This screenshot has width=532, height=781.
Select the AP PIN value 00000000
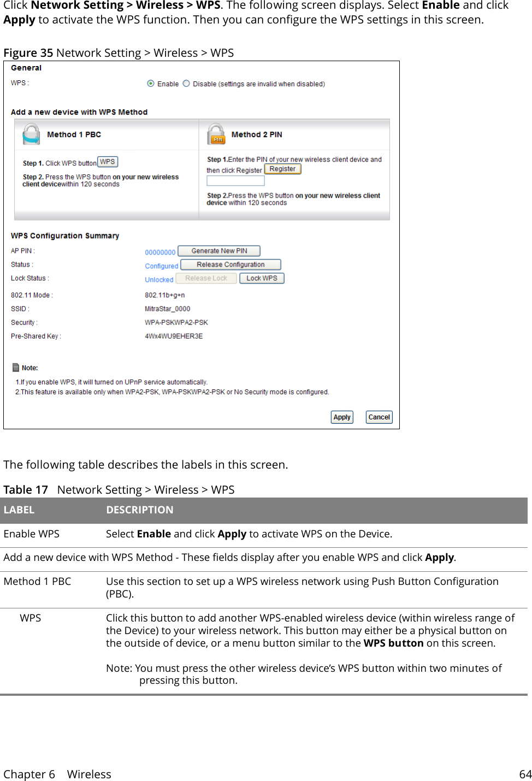pyautogui.click(x=159, y=252)
